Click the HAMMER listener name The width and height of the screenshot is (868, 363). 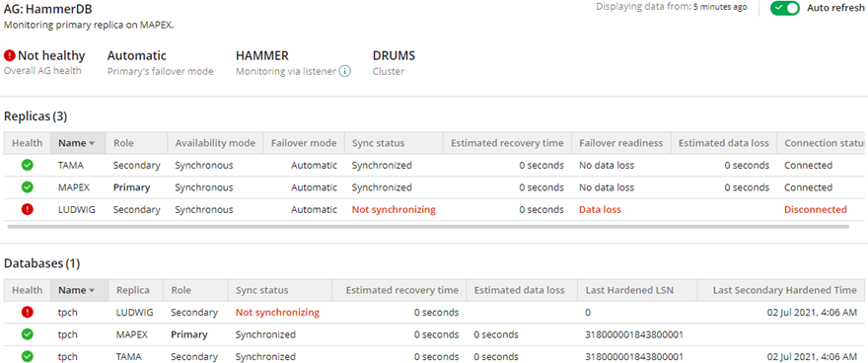(261, 55)
